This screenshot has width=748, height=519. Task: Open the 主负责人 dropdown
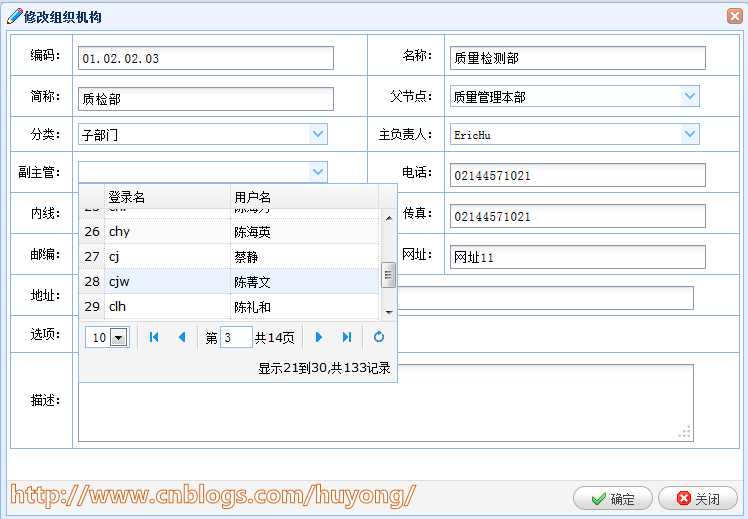(x=690, y=134)
